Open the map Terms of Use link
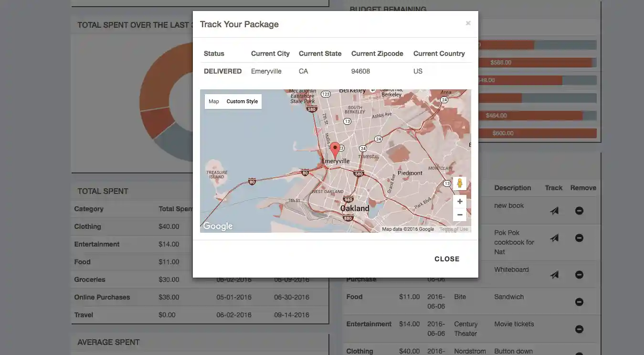The width and height of the screenshot is (644, 355). click(454, 229)
